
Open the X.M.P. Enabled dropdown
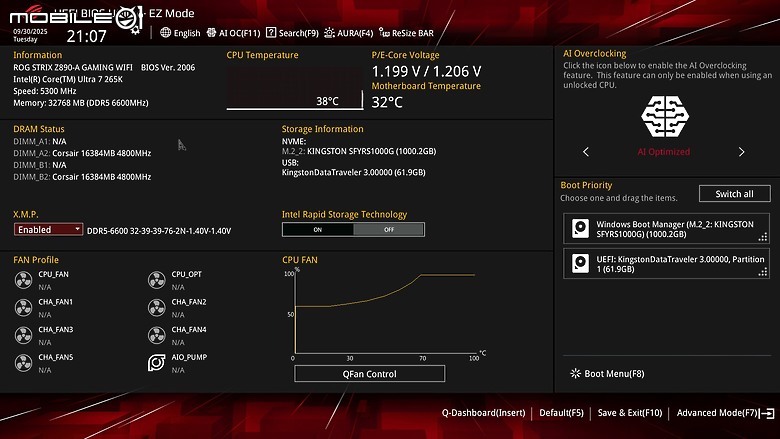click(x=48, y=229)
